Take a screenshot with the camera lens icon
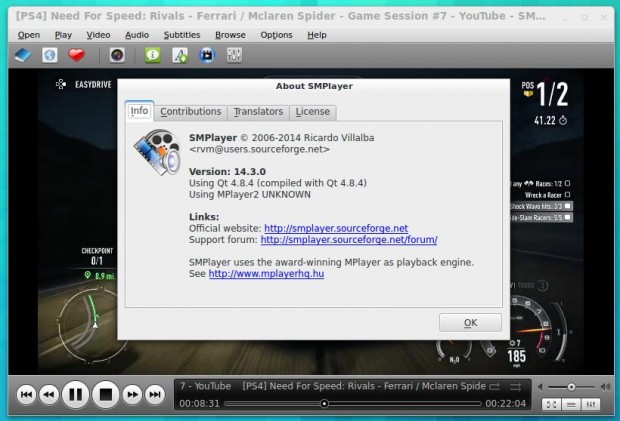The height and width of the screenshot is (421, 620). [x=117, y=55]
